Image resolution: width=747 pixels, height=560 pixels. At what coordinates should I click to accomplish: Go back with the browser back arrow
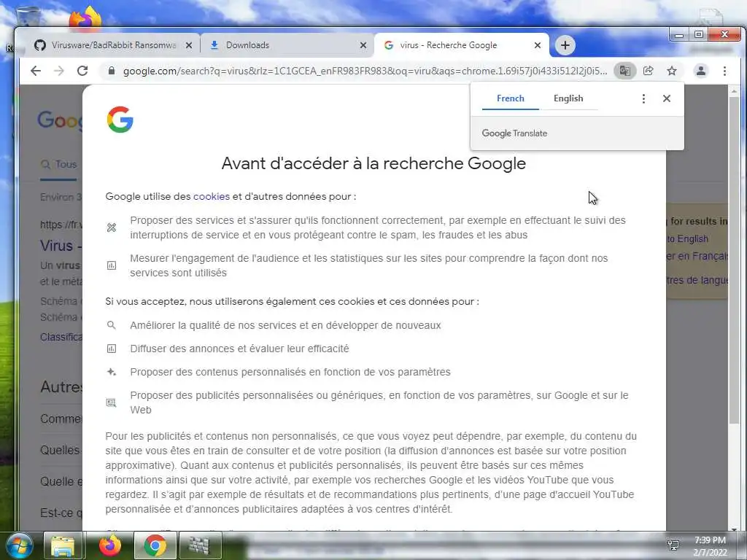pyautogui.click(x=36, y=71)
